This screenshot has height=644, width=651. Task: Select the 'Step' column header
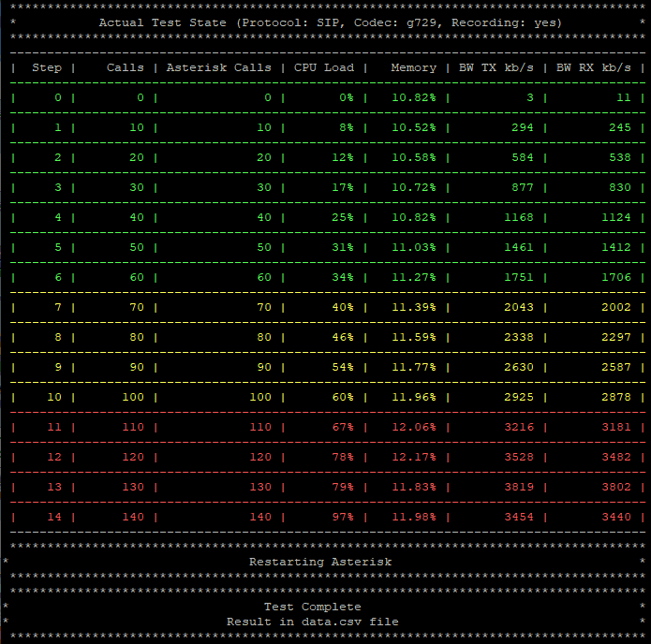click(x=47, y=67)
